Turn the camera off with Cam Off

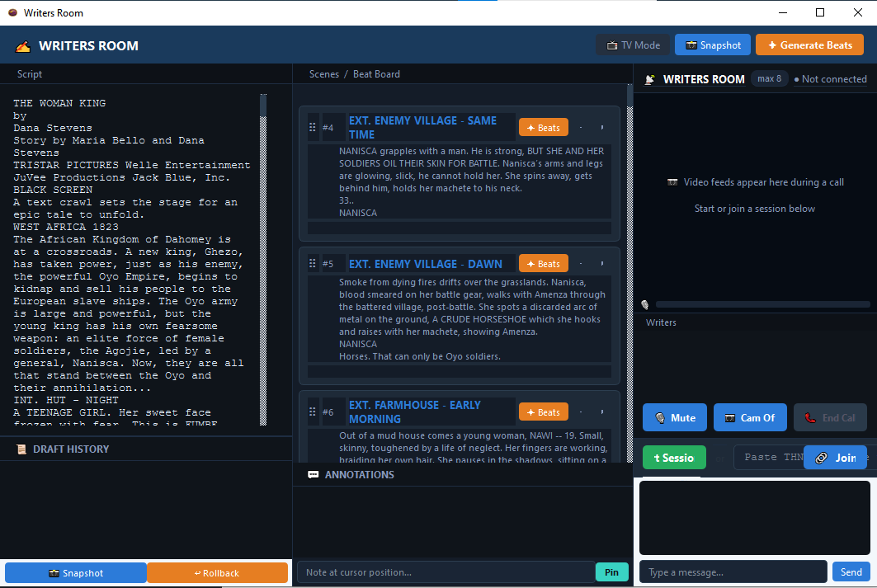[x=750, y=417]
